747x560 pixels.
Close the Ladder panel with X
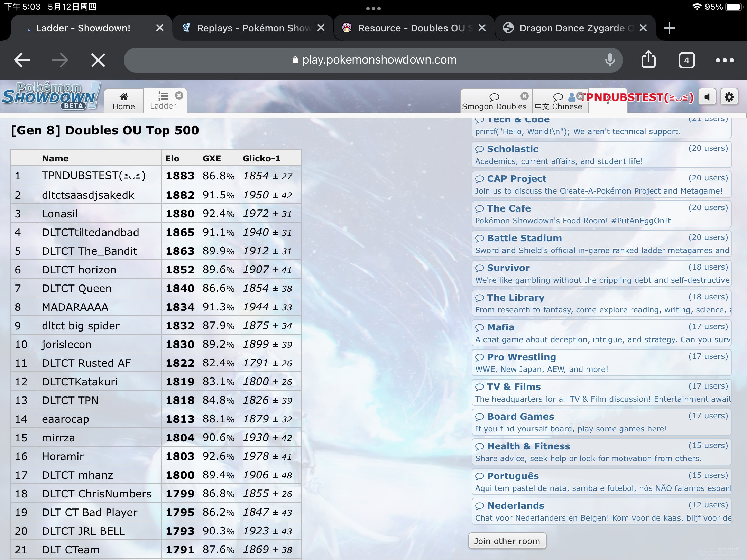point(179,96)
